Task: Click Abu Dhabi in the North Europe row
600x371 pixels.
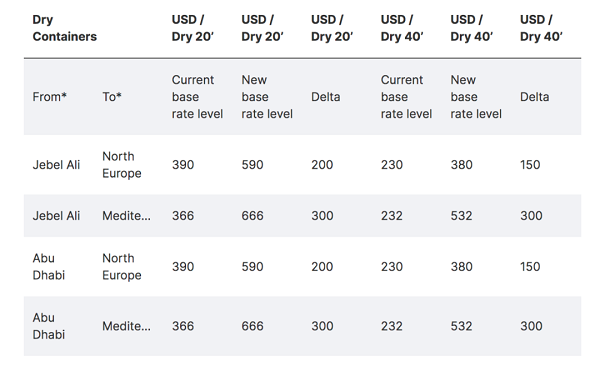Action: pyautogui.click(x=49, y=267)
